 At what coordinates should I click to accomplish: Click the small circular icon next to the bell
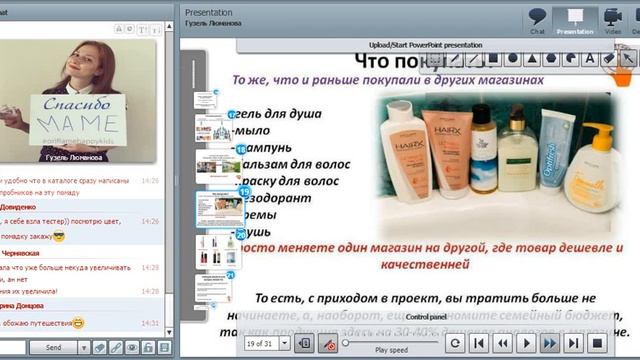coord(129,29)
